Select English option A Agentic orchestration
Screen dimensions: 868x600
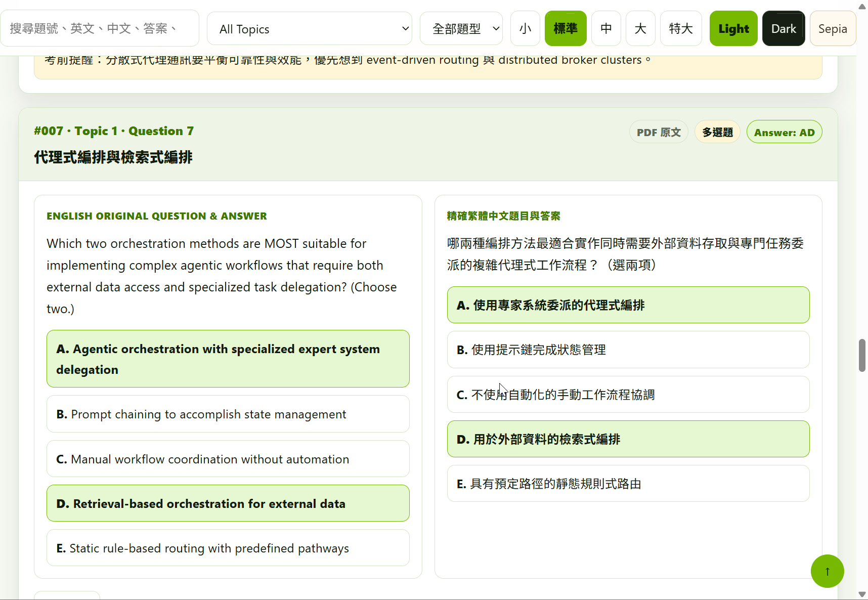[x=228, y=359]
